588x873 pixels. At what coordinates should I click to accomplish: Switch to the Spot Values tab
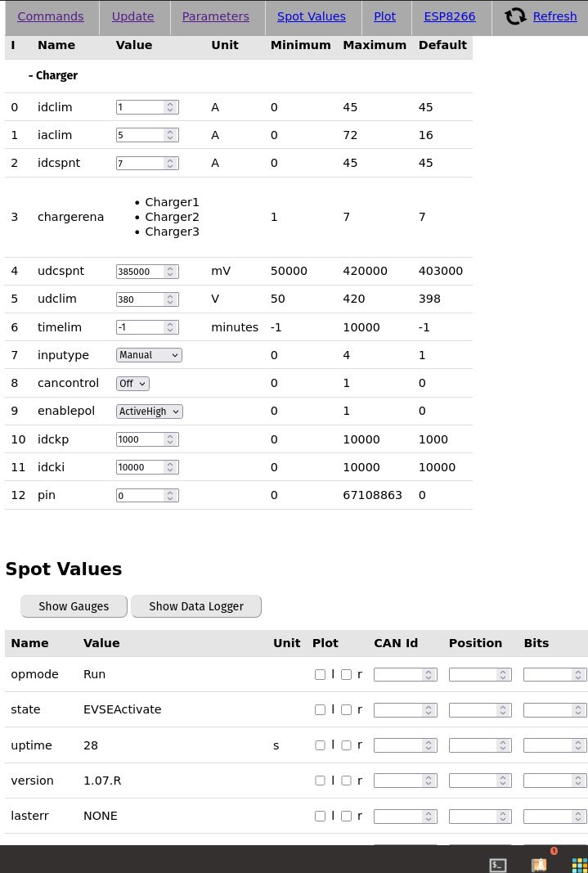click(x=311, y=16)
